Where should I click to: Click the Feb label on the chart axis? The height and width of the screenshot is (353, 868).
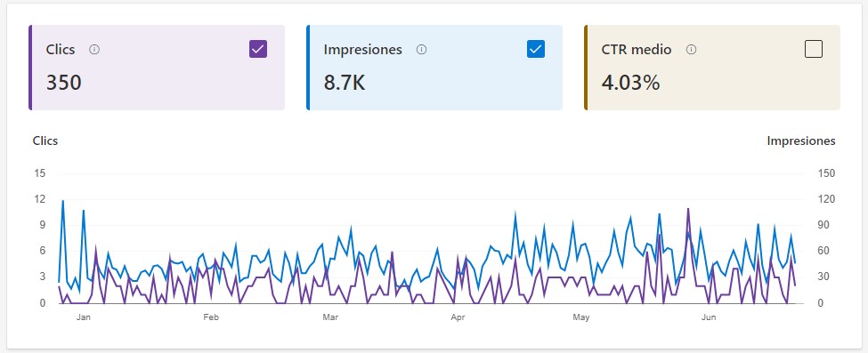pos(211,317)
